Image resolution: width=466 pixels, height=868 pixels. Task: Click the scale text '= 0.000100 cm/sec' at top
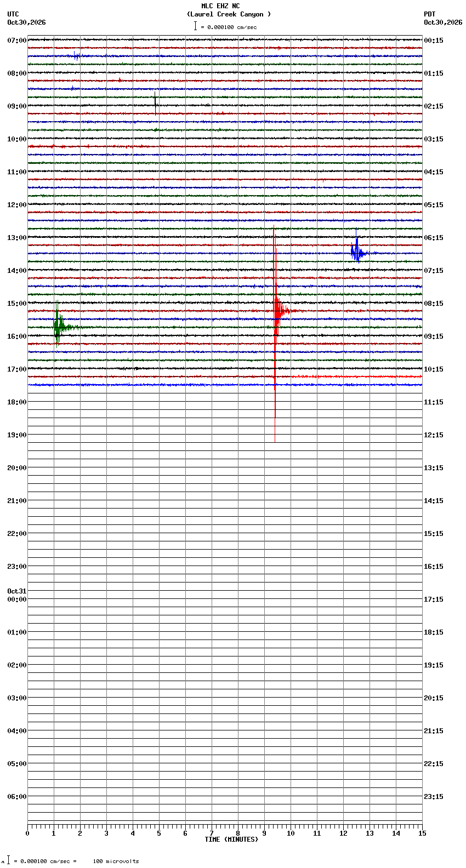(x=229, y=27)
